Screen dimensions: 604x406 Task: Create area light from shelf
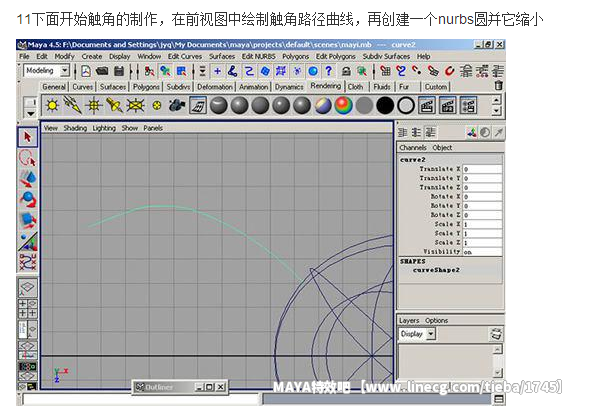[135, 105]
